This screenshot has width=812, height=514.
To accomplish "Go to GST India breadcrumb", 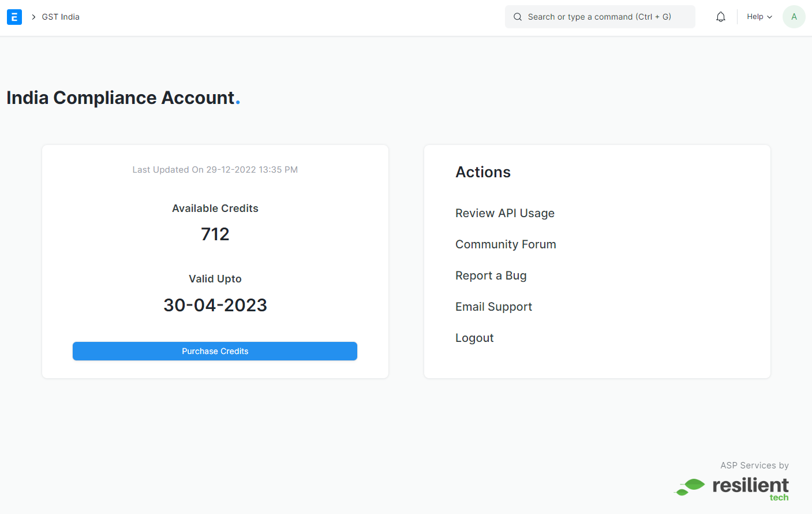I will pos(61,17).
